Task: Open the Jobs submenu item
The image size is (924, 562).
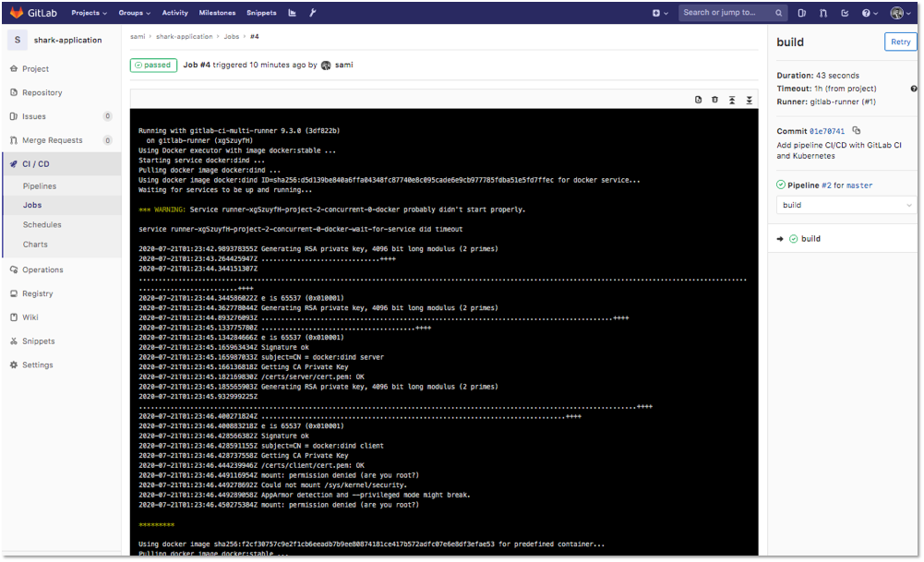Action: (32, 205)
